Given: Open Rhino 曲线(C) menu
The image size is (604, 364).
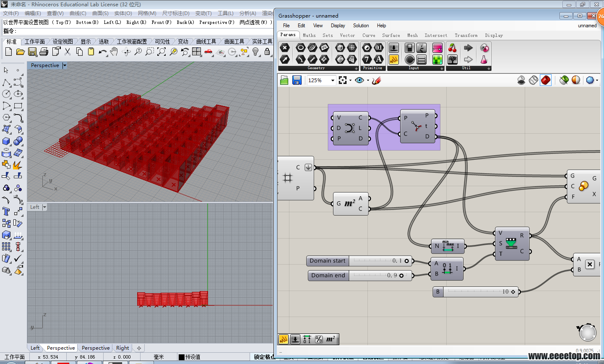Looking at the screenshot, I should coord(78,13).
